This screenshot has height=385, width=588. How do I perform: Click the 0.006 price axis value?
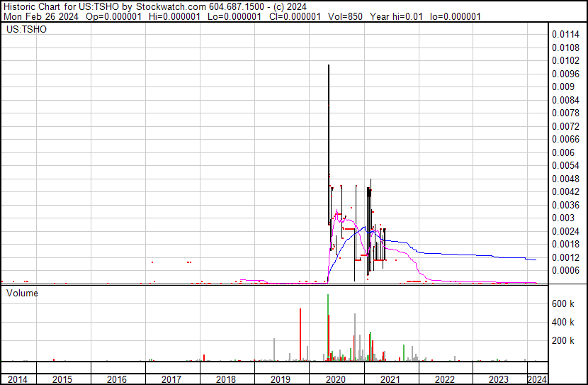[x=563, y=152]
